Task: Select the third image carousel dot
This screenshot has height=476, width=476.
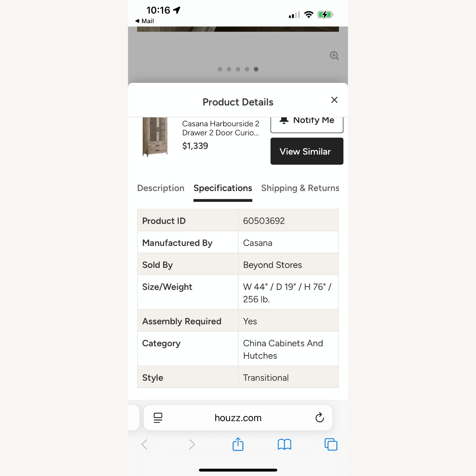Action: [x=238, y=69]
